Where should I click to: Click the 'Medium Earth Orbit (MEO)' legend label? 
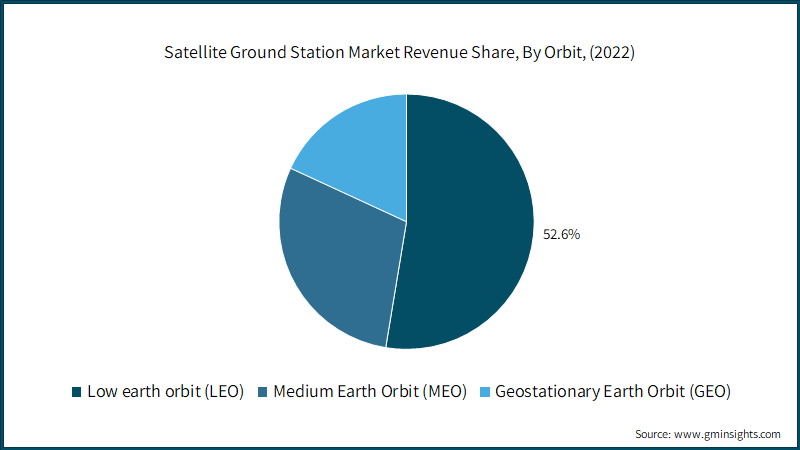pos(370,391)
